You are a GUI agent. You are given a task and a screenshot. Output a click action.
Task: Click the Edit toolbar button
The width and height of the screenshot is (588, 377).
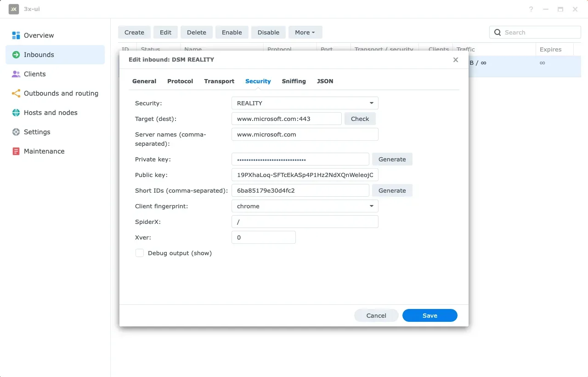pos(166,32)
